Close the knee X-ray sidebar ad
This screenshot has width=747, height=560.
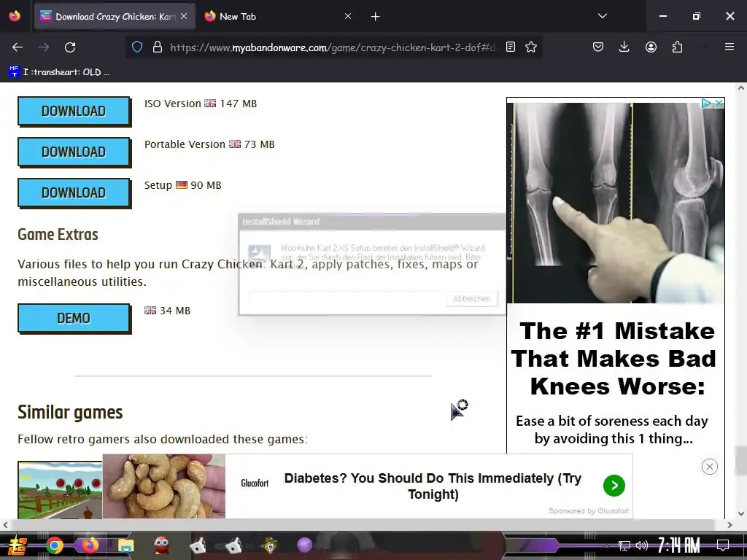pos(719,104)
